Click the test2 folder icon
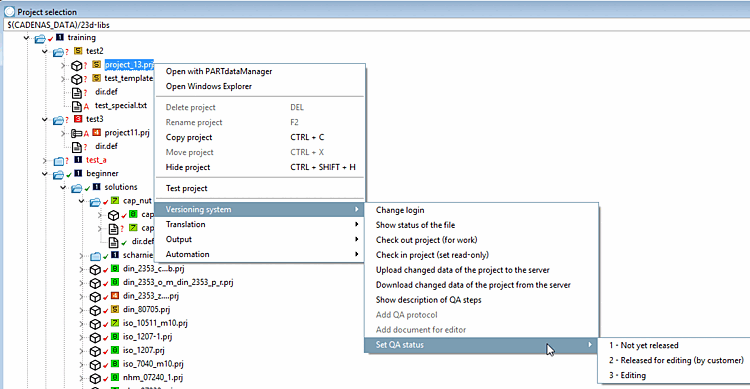The height and width of the screenshot is (389, 750). [x=58, y=52]
